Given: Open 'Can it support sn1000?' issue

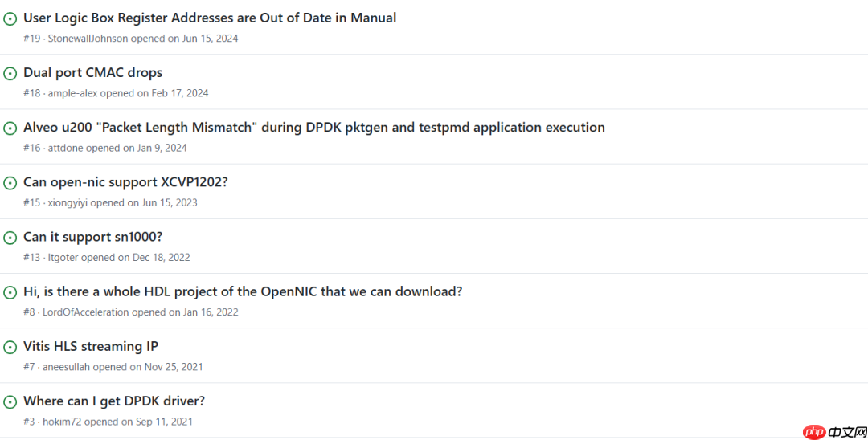Looking at the screenshot, I should (92, 237).
